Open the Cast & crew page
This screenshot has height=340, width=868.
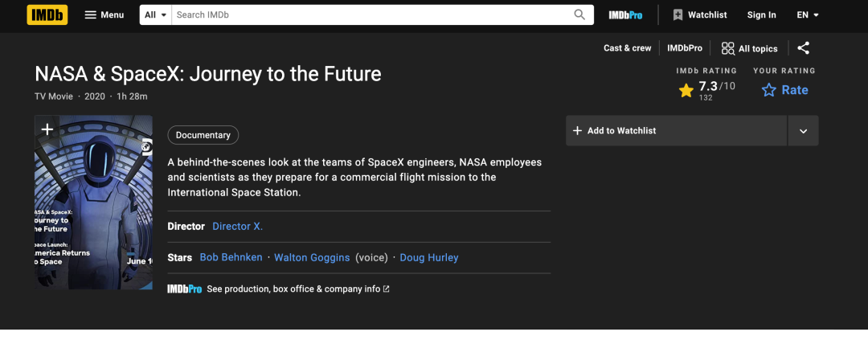click(x=627, y=48)
